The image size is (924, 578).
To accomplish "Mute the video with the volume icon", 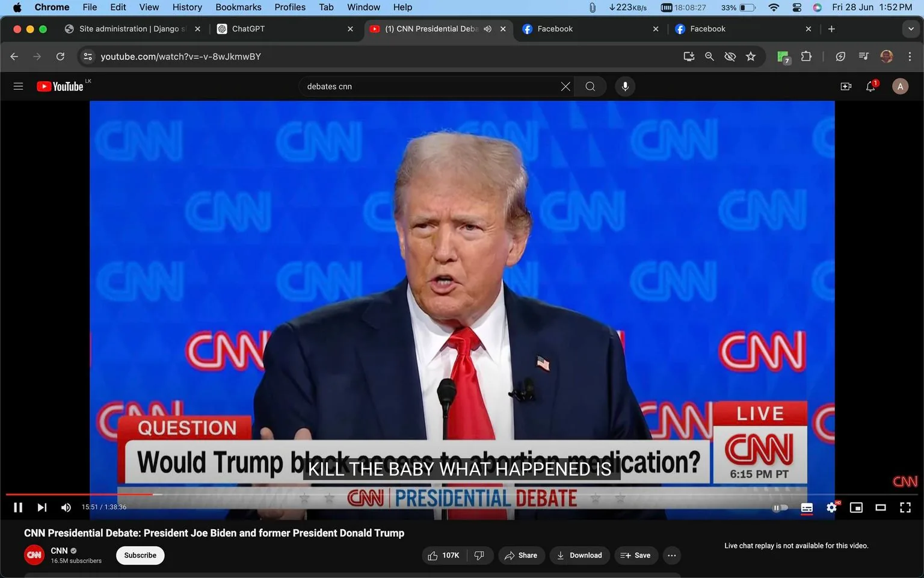I will [x=66, y=508].
